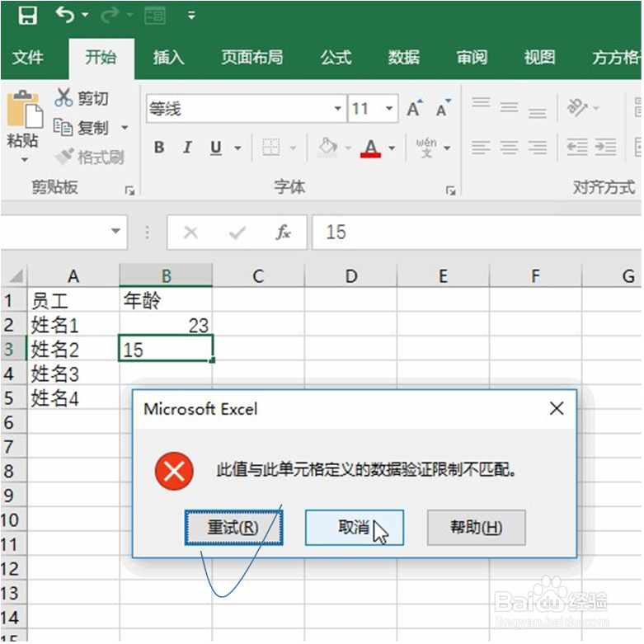Click the 取消 Cancel button
This screenshot has width=644, height=644.
pyautogui.click(x=354, y=528)
